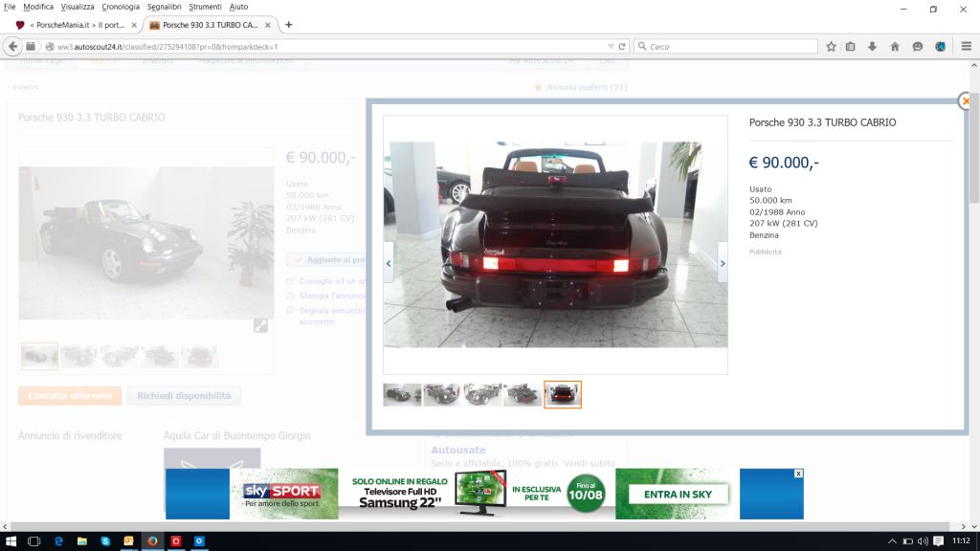Open the action center notifications icon

click(x=938, y=541)
